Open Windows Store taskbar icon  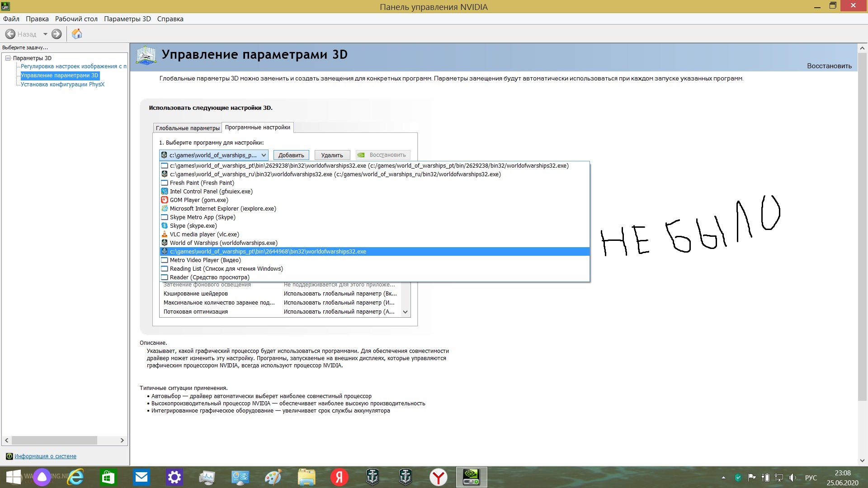coord(108,477)
